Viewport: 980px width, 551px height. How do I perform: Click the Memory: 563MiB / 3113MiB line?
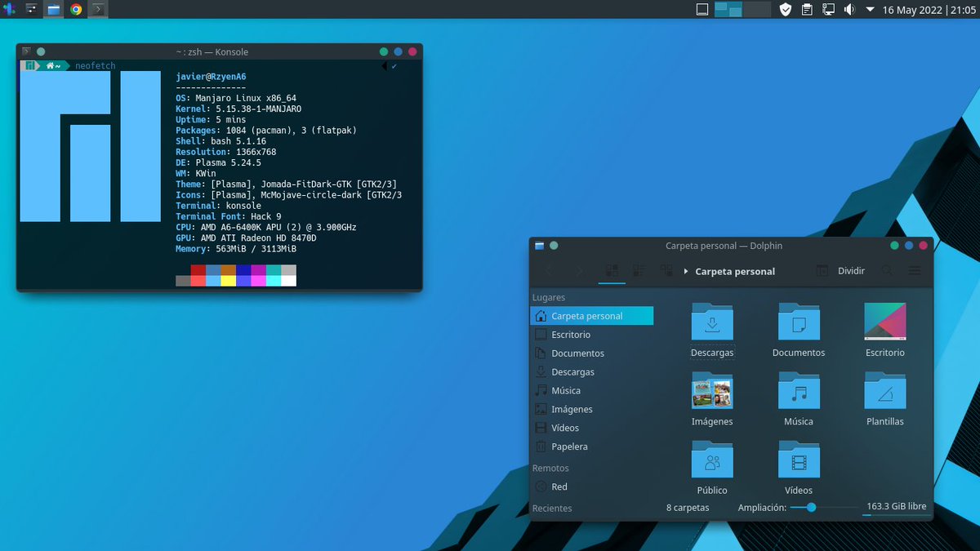click(236, 249)
